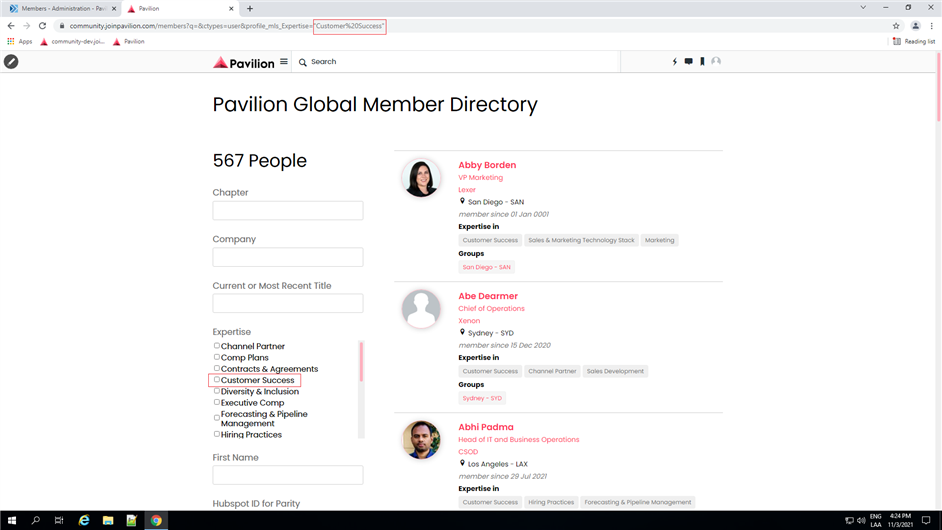Check the Contracts & Agreements checkbox
The image size is (942, 530).
(x=217, y=368)
